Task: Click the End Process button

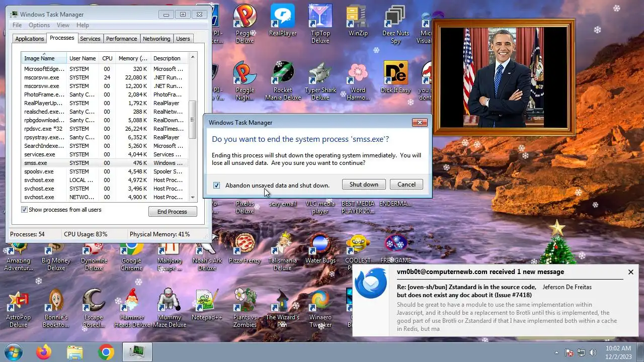Action: point(173,212)
